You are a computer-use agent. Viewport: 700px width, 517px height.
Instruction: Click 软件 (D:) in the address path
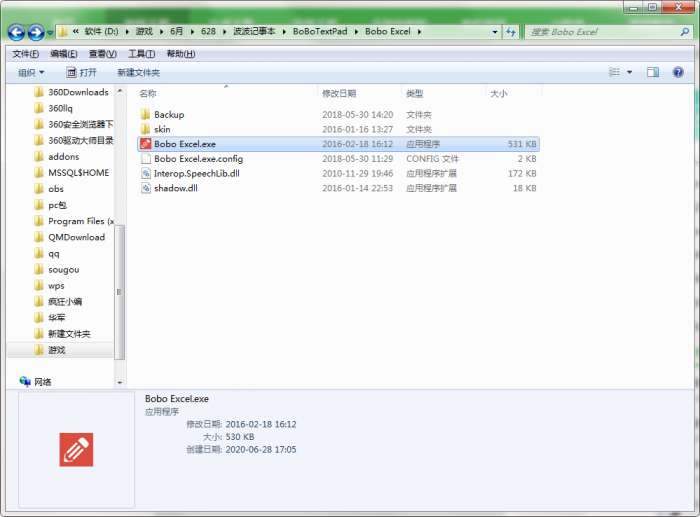(101, 32)
